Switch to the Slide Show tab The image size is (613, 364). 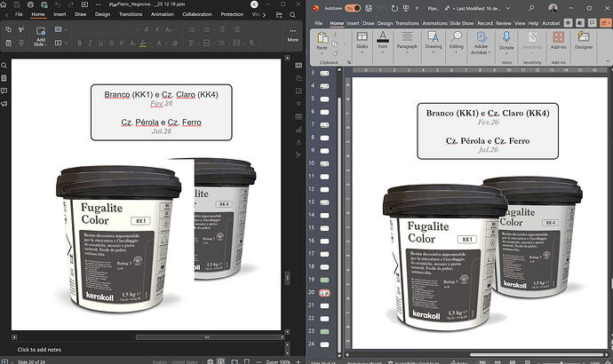coord(462,23)
